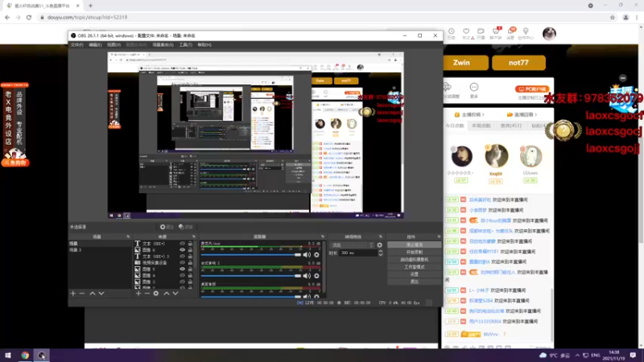644x362 pixels.
Task: Open Mic/Aux audio settings gear
Action: (316, 255)
